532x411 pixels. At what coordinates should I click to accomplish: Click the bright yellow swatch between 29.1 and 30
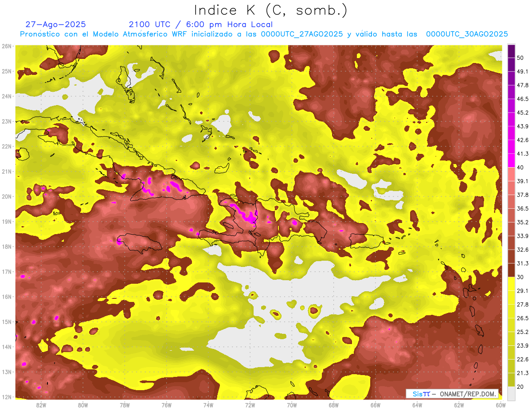[511, 284]
